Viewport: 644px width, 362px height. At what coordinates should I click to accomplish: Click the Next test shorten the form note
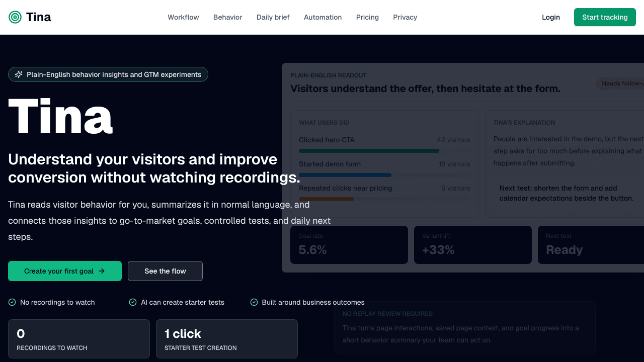pyautogui.click(x=567, y=193)
